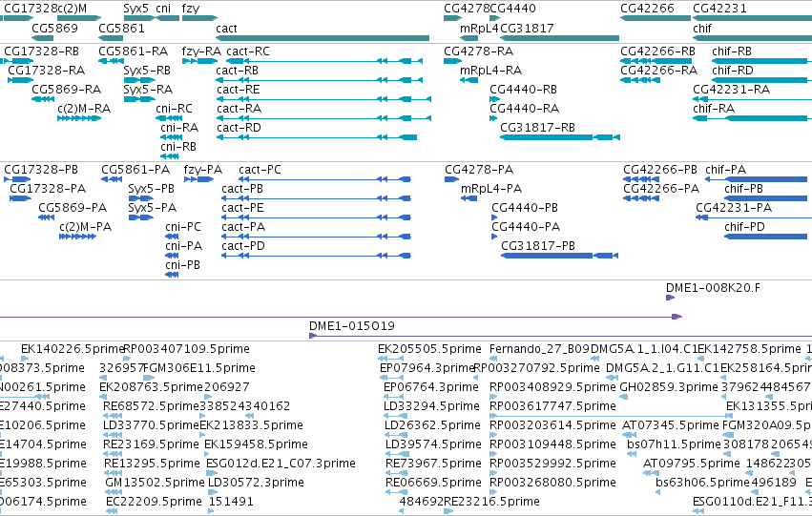Click the CG42266 gene label

point(647,9)
